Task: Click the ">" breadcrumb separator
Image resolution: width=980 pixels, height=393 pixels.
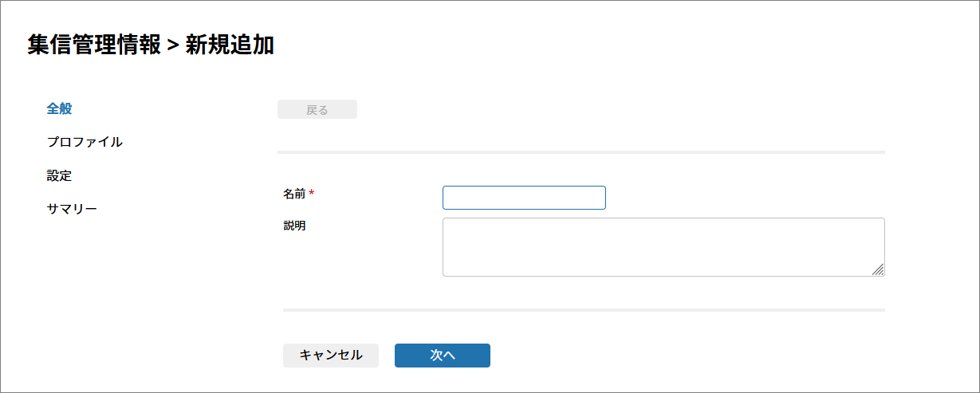Action: click(172, 46)
